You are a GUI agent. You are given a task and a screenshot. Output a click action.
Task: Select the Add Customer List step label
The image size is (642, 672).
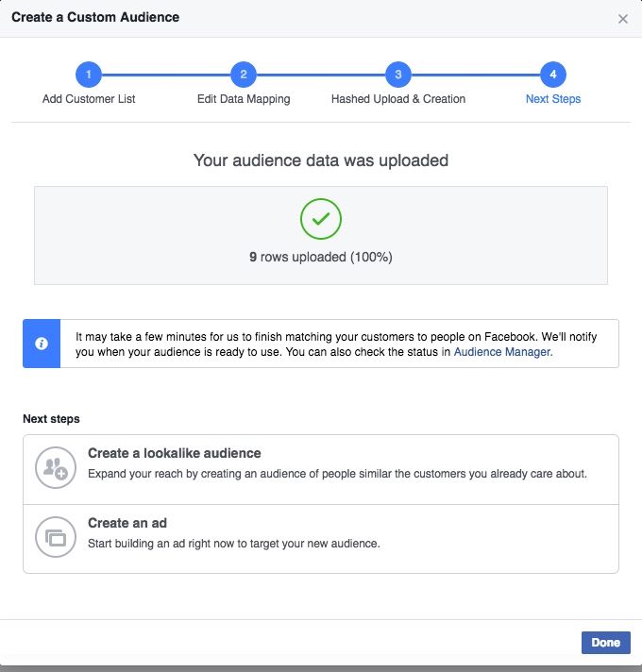click(89, 99)
